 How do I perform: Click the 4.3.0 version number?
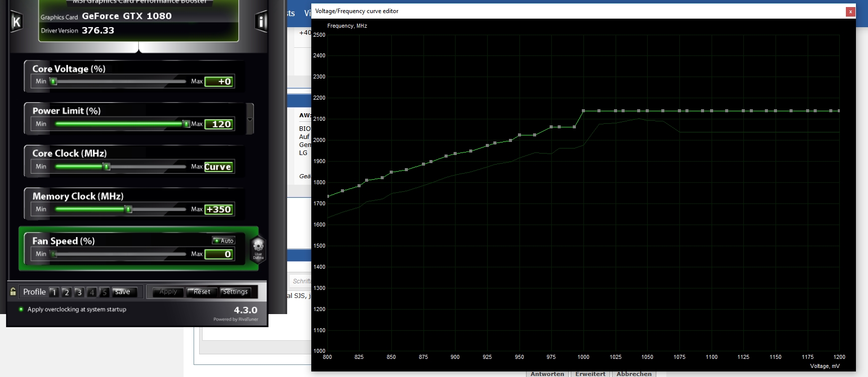[x=245, y=310]
